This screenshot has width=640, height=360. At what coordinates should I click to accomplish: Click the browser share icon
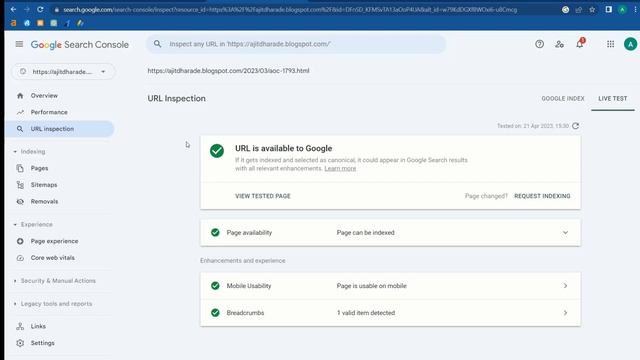(x=578, y=9)
